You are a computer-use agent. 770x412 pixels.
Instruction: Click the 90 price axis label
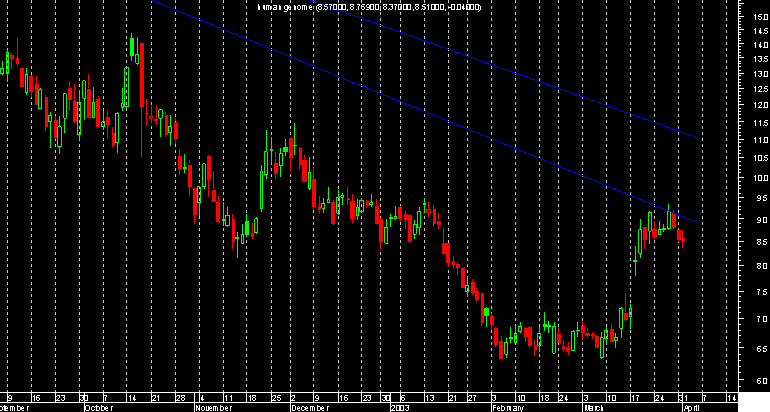tap(762, 220)
